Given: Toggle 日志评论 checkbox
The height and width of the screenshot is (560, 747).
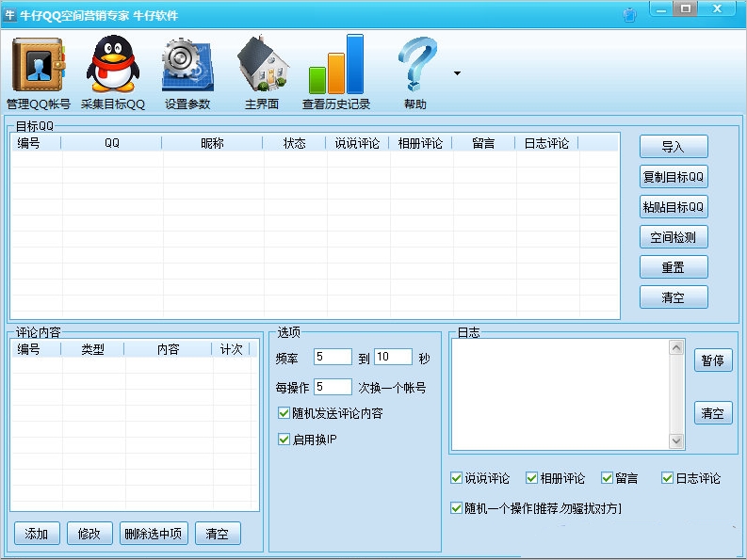Looking at the screenshot, I should [x=668, y=477].
